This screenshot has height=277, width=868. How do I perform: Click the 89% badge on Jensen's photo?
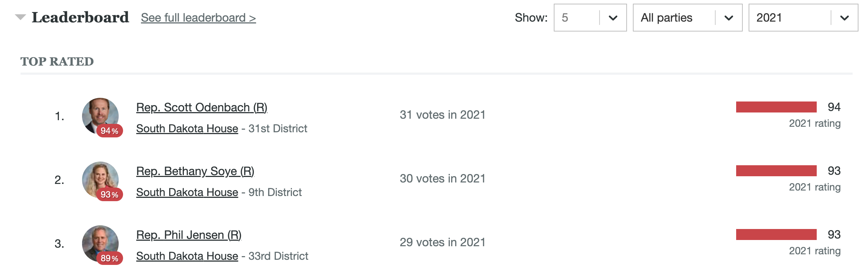(x=110, y=258)
